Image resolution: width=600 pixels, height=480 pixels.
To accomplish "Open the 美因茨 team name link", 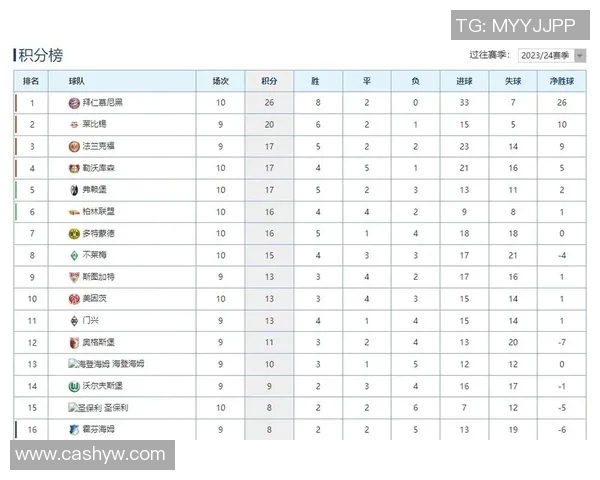I will 94,299.
